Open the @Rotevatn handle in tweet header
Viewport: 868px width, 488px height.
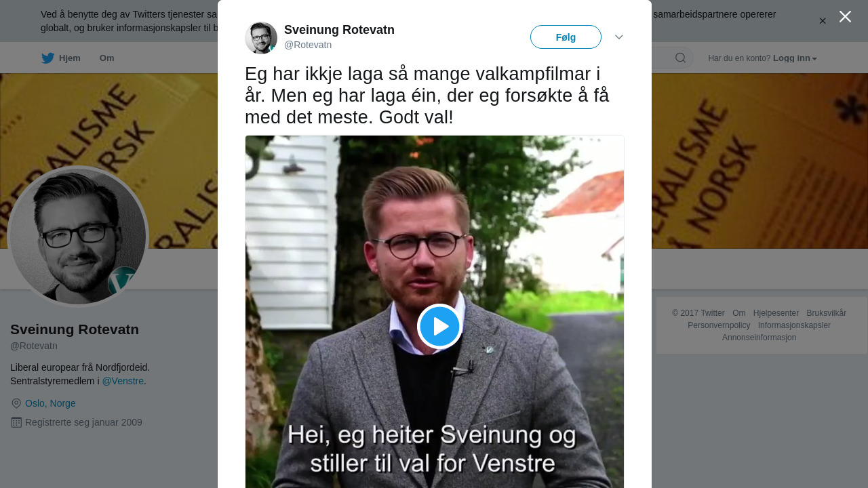tap(308, 45)
